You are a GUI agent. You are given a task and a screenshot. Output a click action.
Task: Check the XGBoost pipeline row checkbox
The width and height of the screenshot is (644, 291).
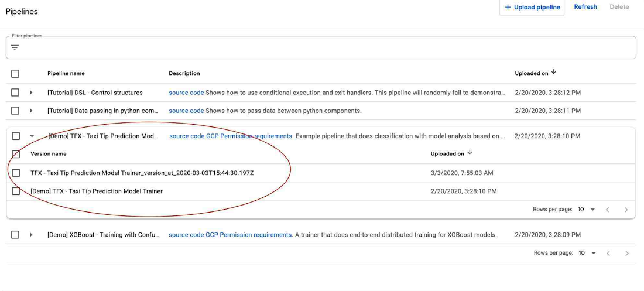click(x=15, y=235)
